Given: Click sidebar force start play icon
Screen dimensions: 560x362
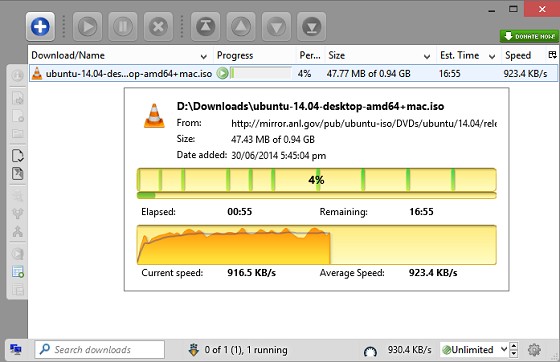Looking at the screenshot, I should (x=18, y=253).
